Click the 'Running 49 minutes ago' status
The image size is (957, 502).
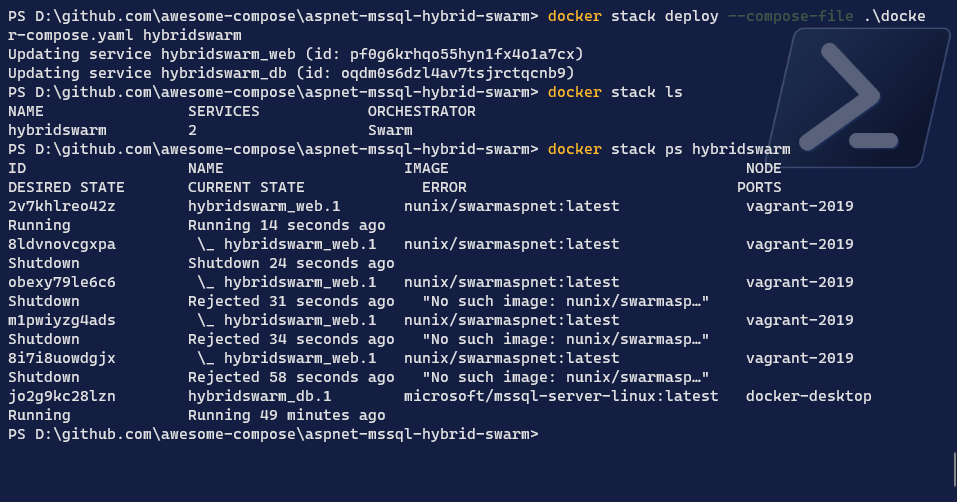[286, 415]
